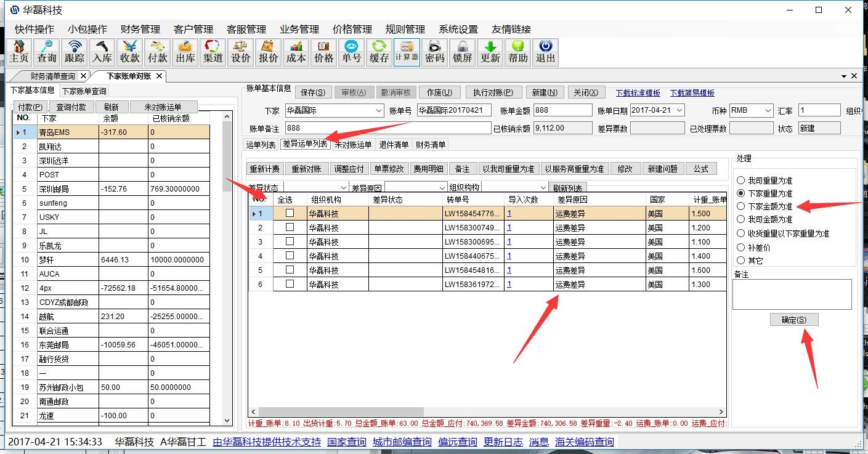
Task: Open the 财务管理 menu
Action: (x=140, y=29)
